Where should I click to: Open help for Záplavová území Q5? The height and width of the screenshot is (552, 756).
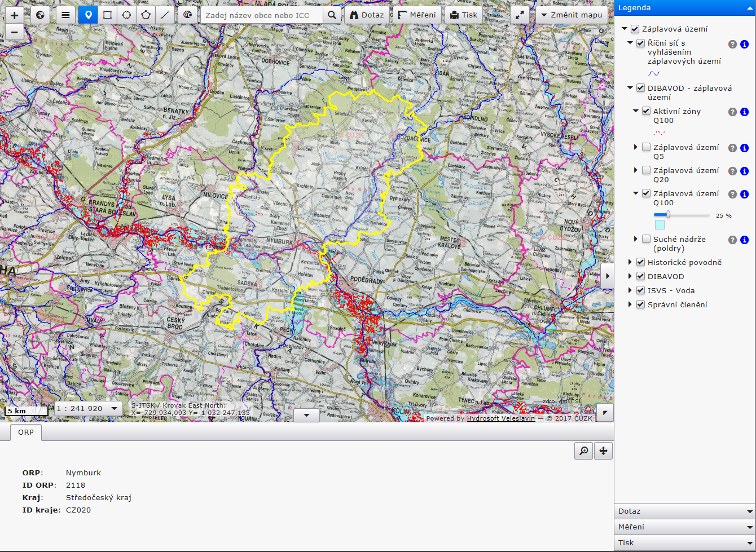(732, 148)
